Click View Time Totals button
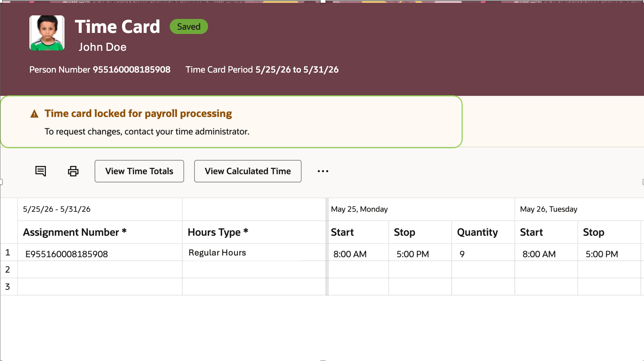The width and height of the screenshot is (644, 361). 139,171
